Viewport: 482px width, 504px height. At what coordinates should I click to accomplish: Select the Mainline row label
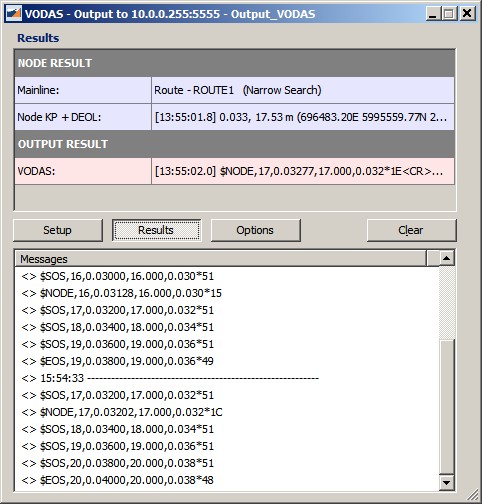click(83, 90)
